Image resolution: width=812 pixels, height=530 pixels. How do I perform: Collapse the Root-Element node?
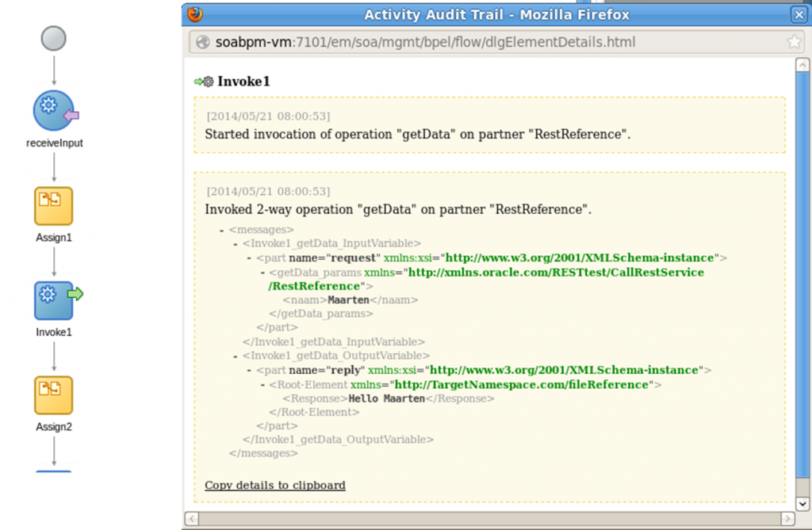262,385
